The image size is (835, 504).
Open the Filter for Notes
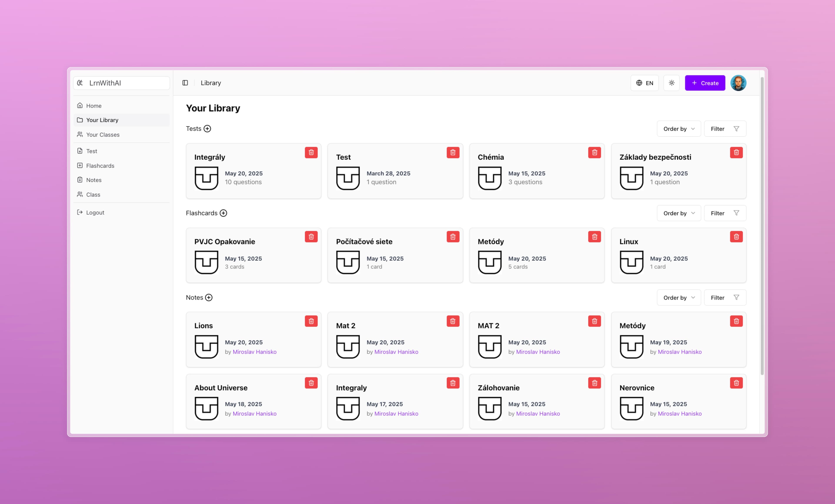coord(725,298)
